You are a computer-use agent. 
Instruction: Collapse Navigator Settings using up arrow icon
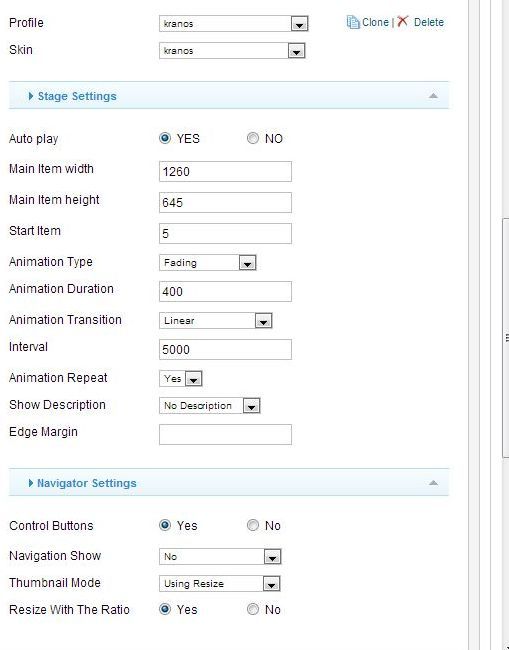433,483
